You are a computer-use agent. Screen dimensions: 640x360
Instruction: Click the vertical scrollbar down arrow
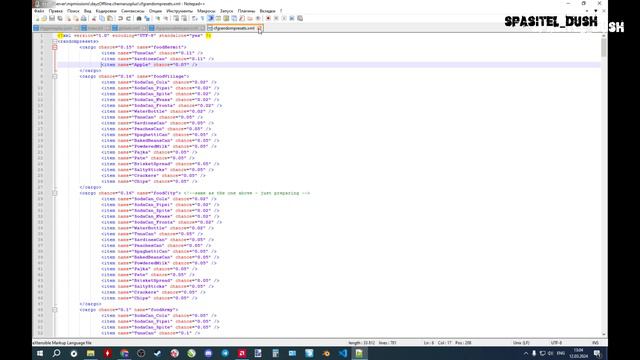604,335
